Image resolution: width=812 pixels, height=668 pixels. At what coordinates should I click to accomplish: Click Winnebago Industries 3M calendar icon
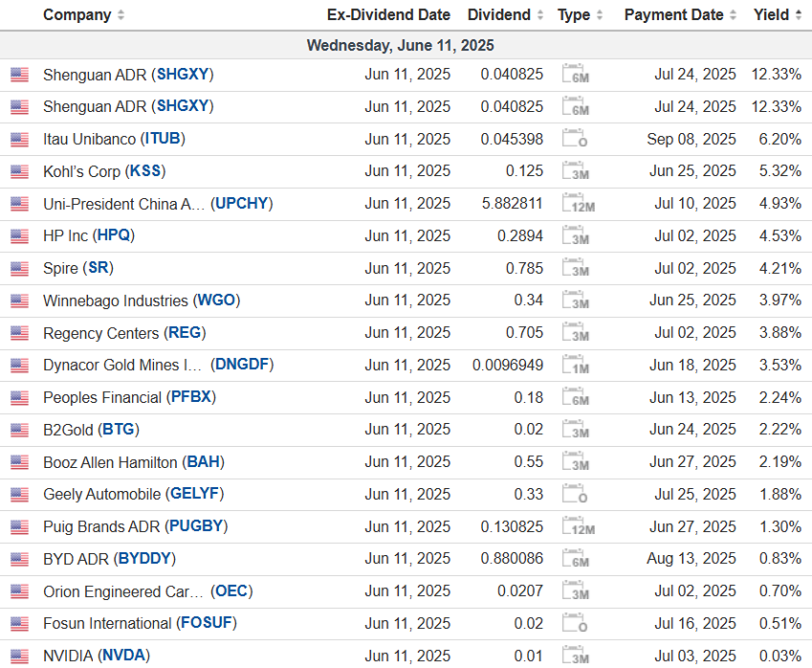click(576, 301)
